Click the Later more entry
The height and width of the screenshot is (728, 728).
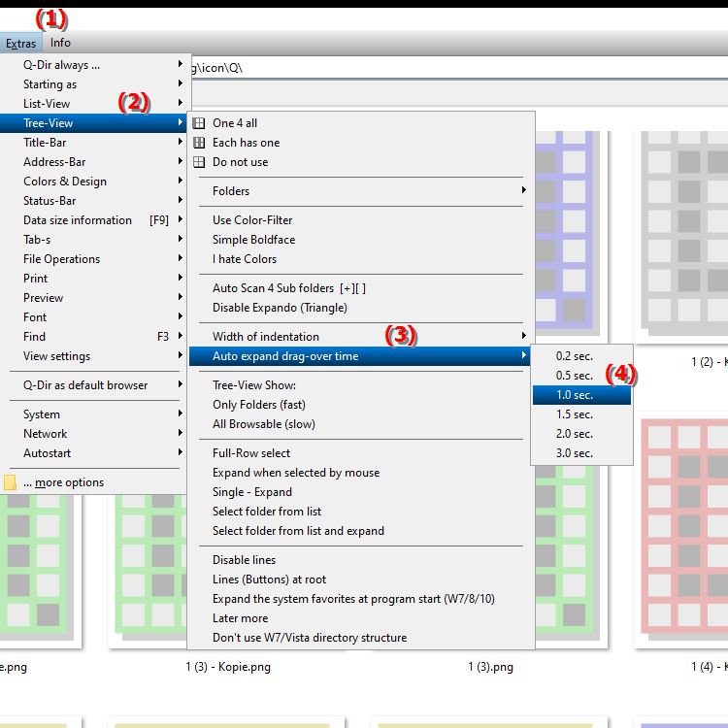(361, 618)
